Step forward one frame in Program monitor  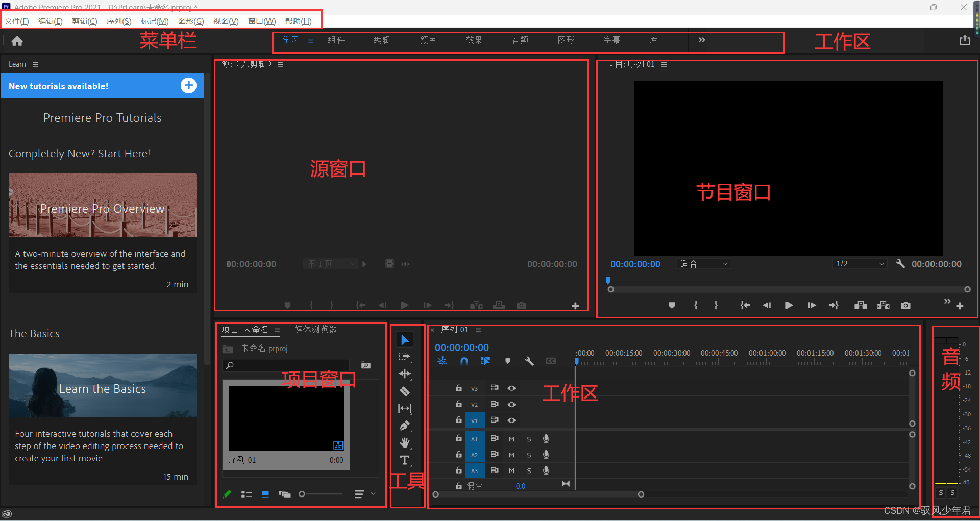(812, 305)
